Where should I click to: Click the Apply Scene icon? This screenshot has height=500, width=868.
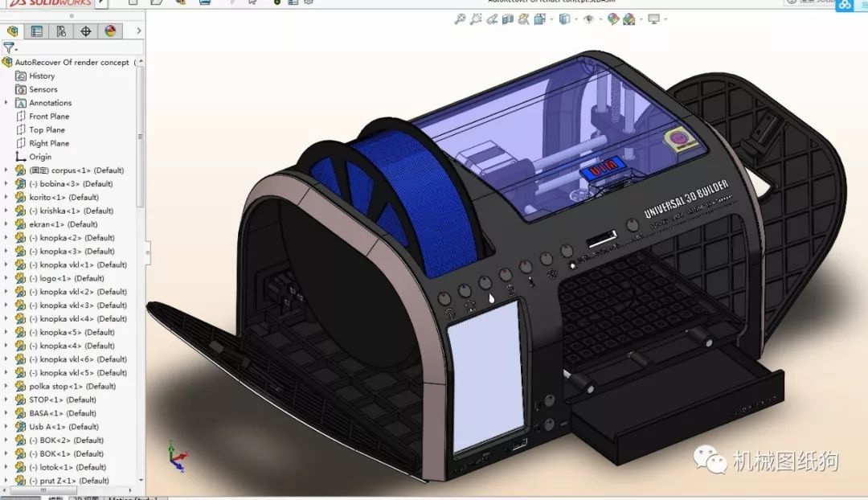click(628, 19)
